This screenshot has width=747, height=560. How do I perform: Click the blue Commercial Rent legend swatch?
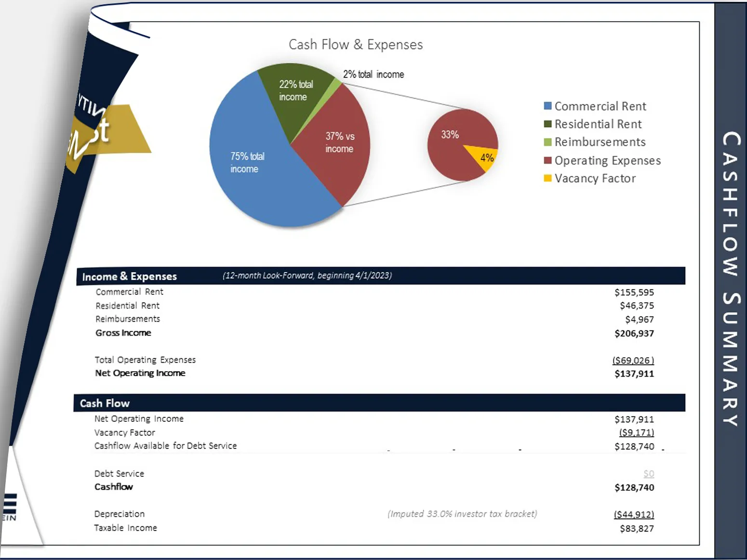tap(547, 106)
